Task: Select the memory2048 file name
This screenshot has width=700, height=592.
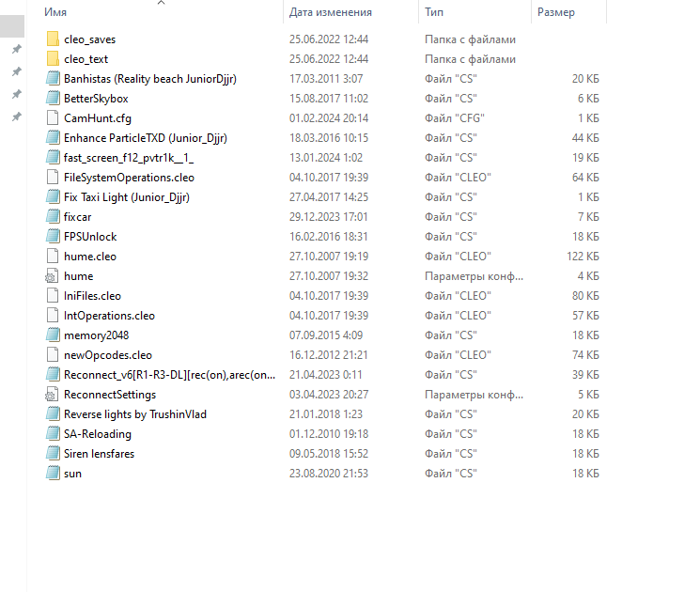Action: coord(94,335)
